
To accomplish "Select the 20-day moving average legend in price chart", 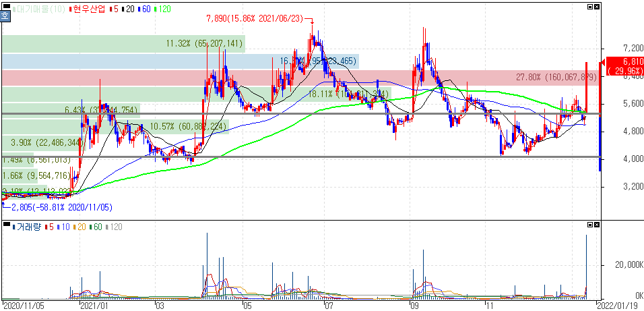I will click(129, 9).
